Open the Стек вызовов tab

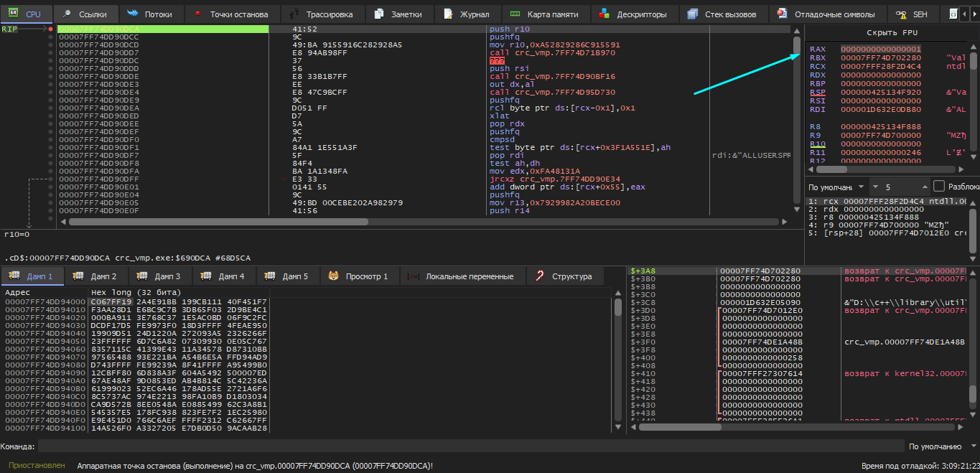pyautogui.click(x=723, y=14)
